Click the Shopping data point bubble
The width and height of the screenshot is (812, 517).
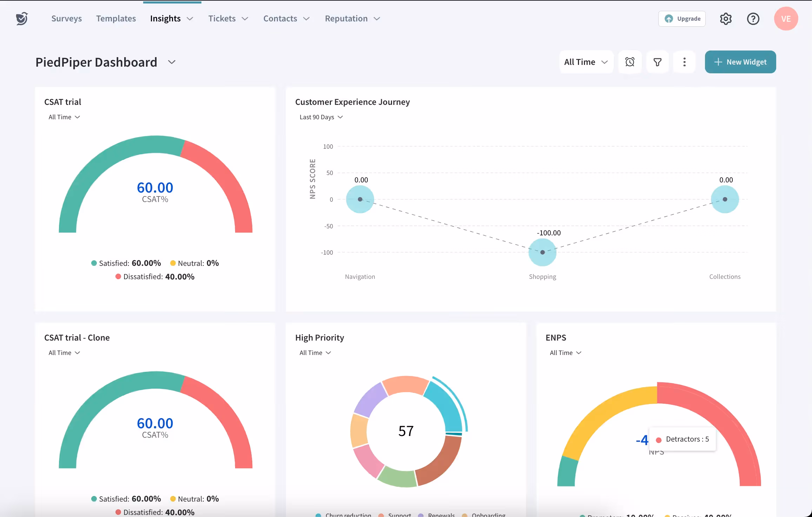pos(543,252)
